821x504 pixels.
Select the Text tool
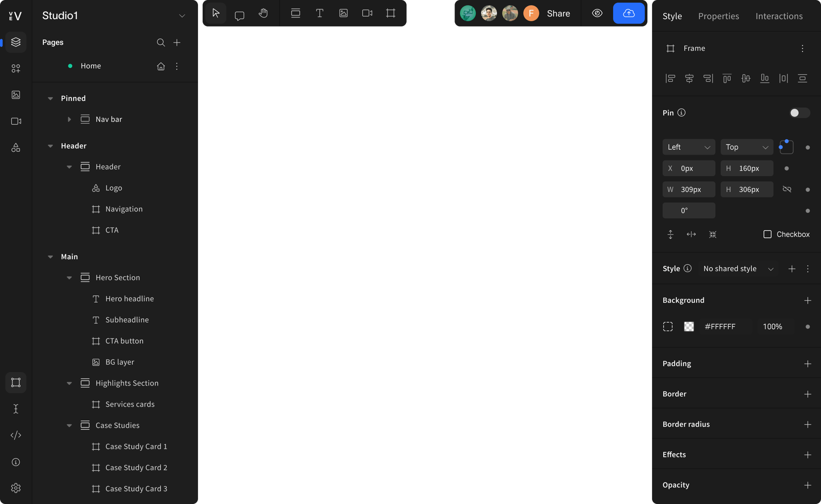pyautogui.click(x=319, y=13)
